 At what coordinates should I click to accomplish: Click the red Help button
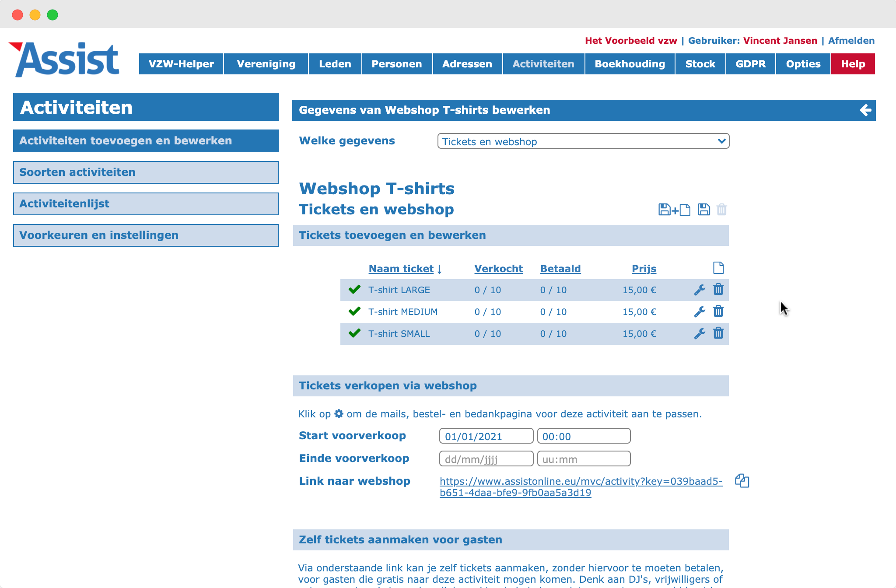coord(853,64)
